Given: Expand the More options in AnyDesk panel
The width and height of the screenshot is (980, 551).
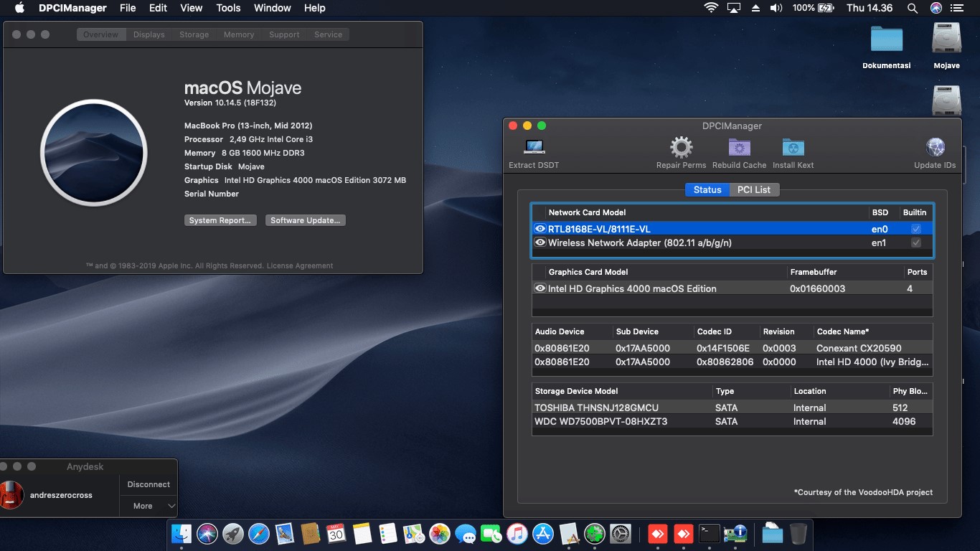Looking at the screenshot, I should (148, 506).
